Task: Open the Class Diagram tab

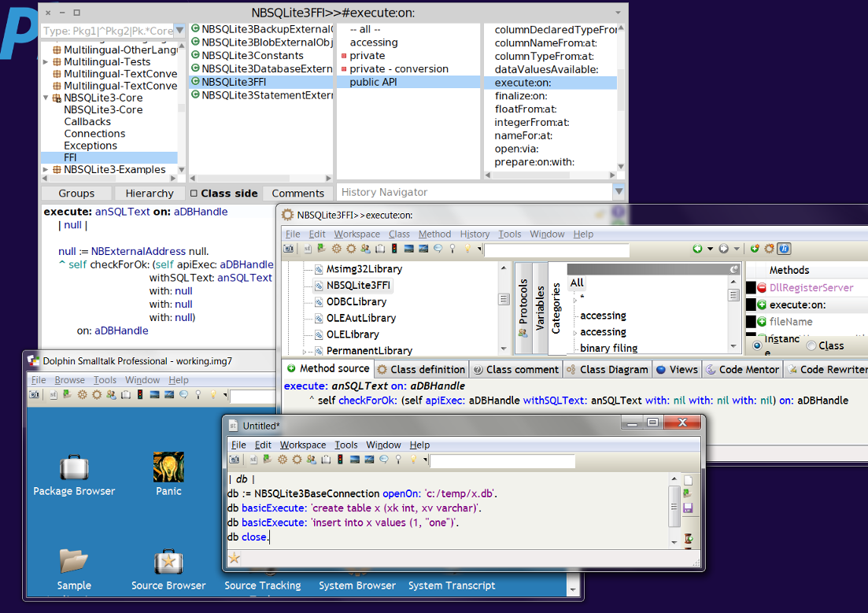Action: (x=608, y=369)
